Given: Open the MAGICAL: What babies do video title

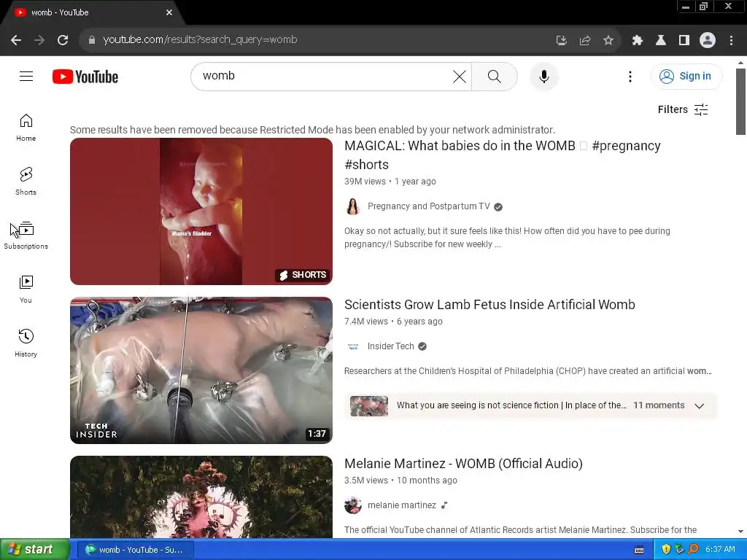Looking at the screenshot, I should [502, 155].
